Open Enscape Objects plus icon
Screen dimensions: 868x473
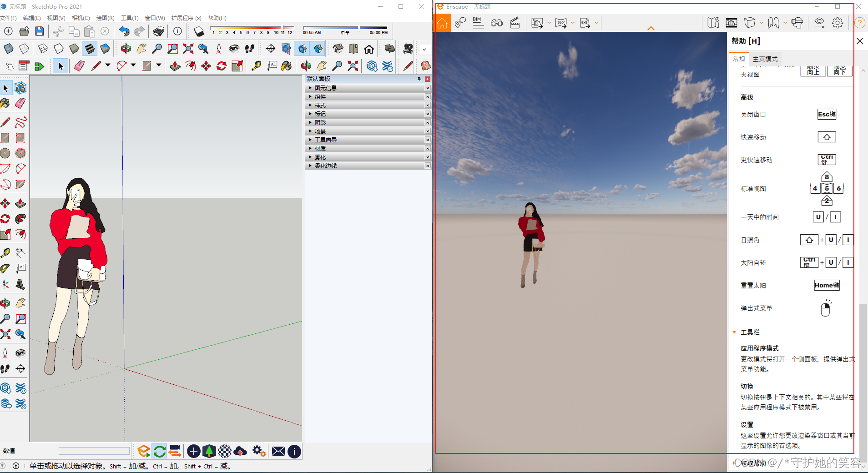click(193, 451)
